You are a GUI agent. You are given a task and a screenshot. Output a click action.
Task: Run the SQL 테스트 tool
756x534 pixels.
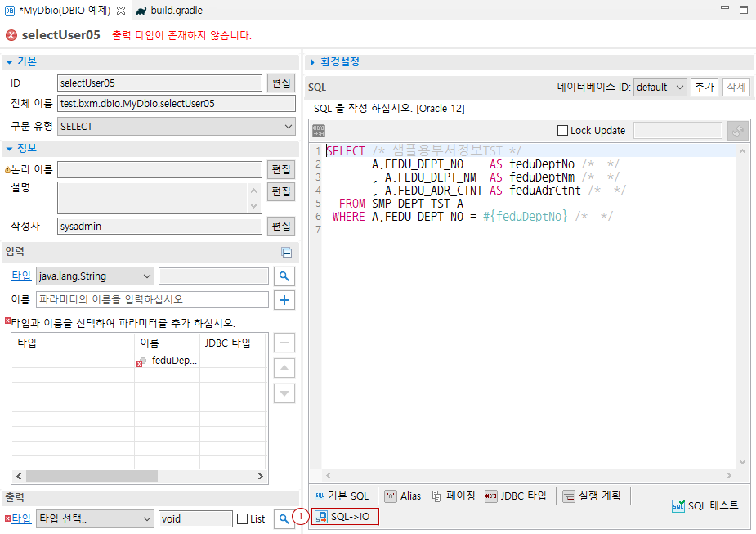click(x=705, y=505)
